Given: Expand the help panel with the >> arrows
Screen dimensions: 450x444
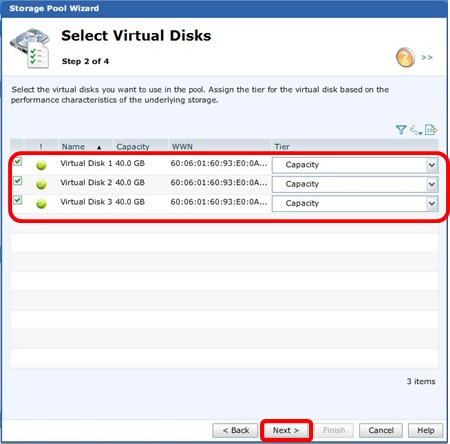Looking at the screenshot, I should (427, 57).
